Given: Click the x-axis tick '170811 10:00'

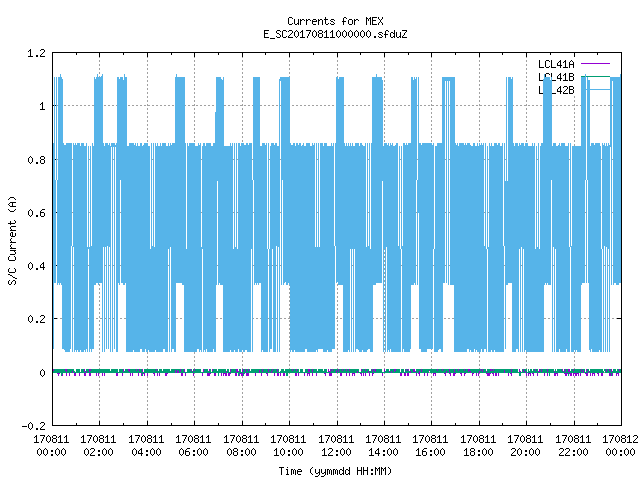Looking at the screenshot, I should (x=288, y=446).
